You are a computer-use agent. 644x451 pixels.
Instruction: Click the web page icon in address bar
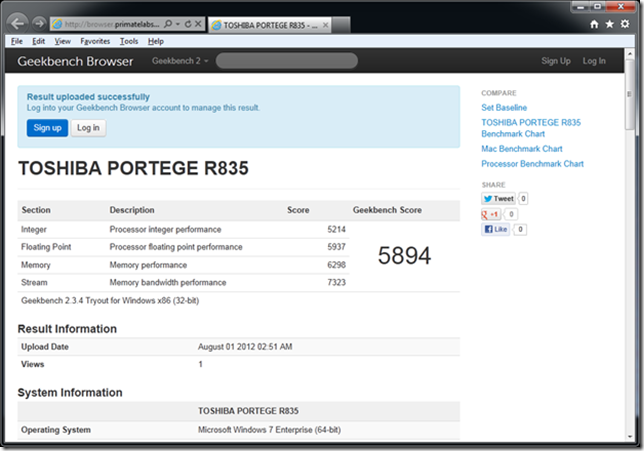[58, 24]
